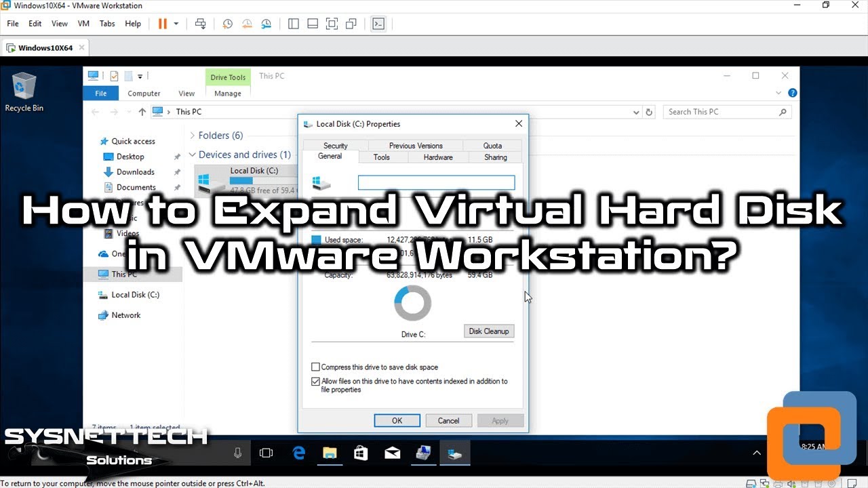The image size is (868, 488).
Task: Collapse the Devices and drives (1) group
Action: click(x=193, y=155)
